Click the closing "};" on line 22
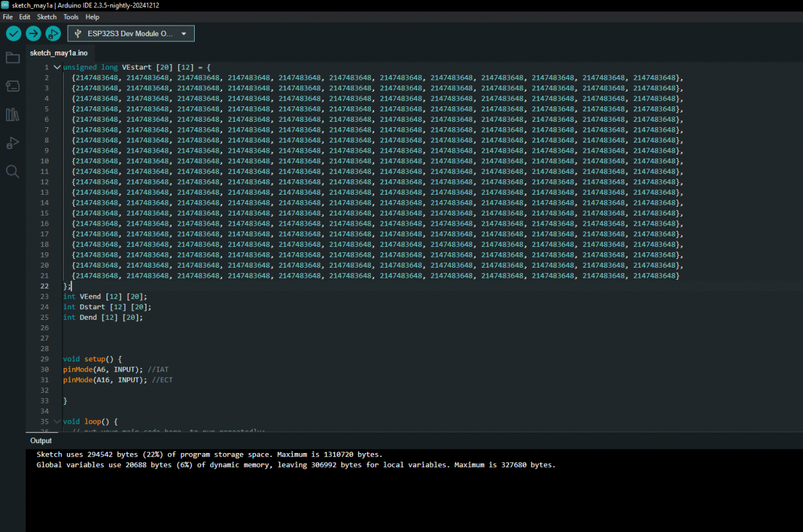 [x=67, y=286]
